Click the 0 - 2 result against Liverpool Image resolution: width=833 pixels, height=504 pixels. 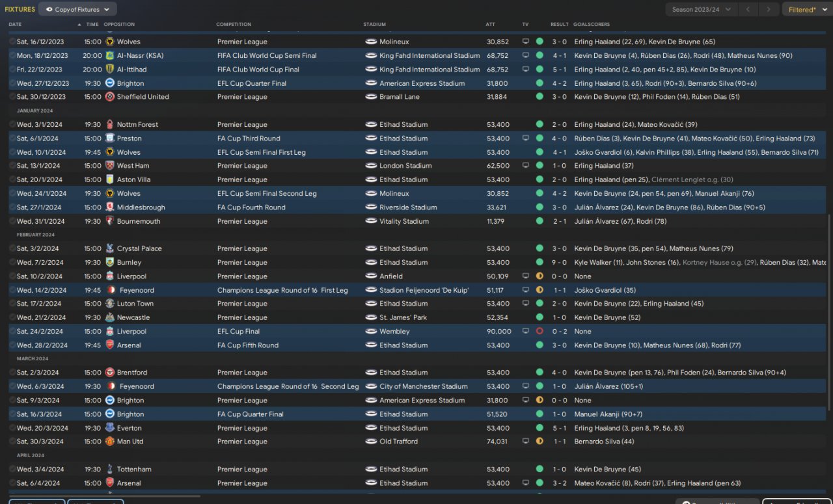[560, 332]
